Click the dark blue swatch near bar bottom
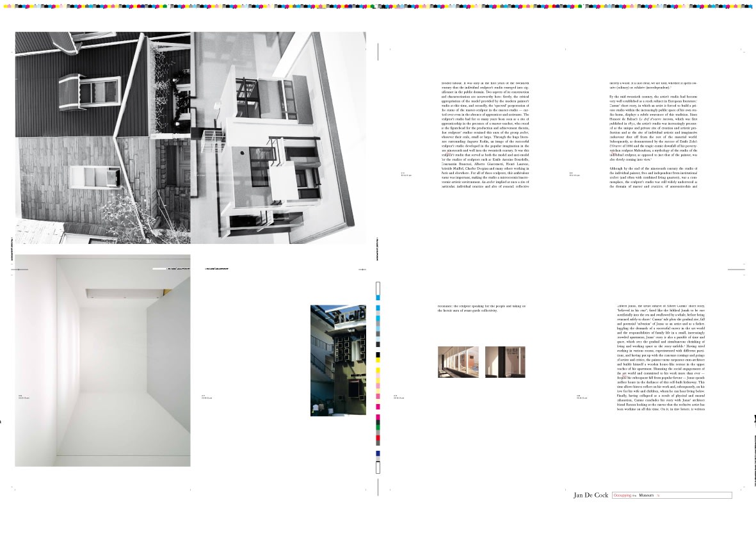The height and width of the screenshot is (534, 756). tap(378, 453)
